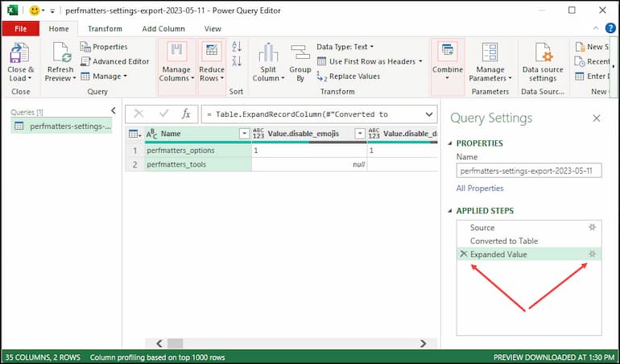620x364 pixels.
Task: Open All Properties link
Action: click(x=480, y=188)
